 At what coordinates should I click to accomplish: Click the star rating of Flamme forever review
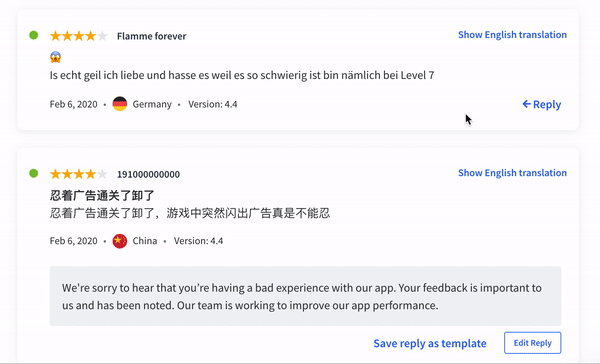79,36
